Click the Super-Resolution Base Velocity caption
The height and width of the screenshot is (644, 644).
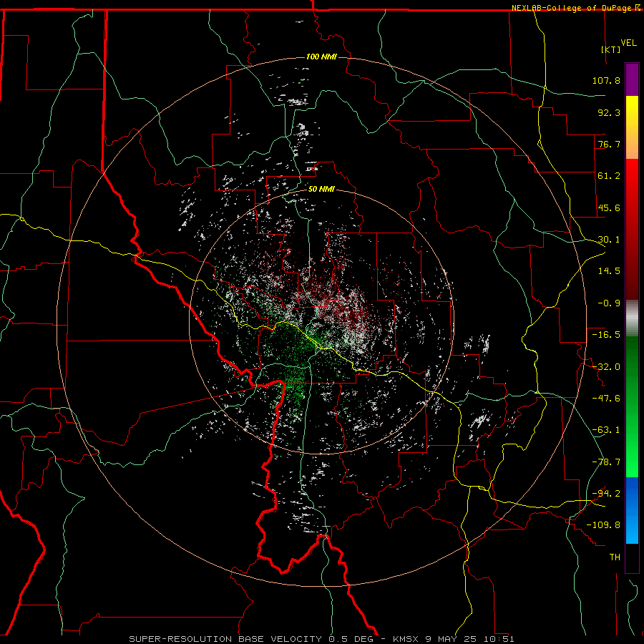(321, 639)
